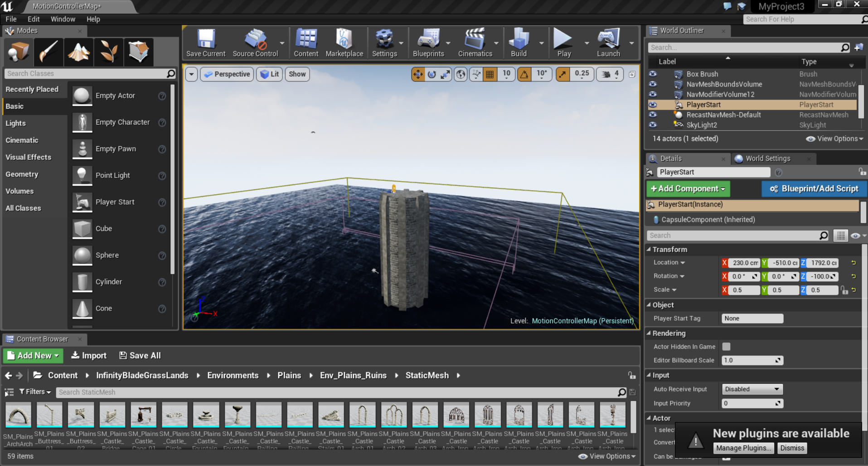Open the Content browser toolbar icon
868x466 pixels.
point(306,43)
